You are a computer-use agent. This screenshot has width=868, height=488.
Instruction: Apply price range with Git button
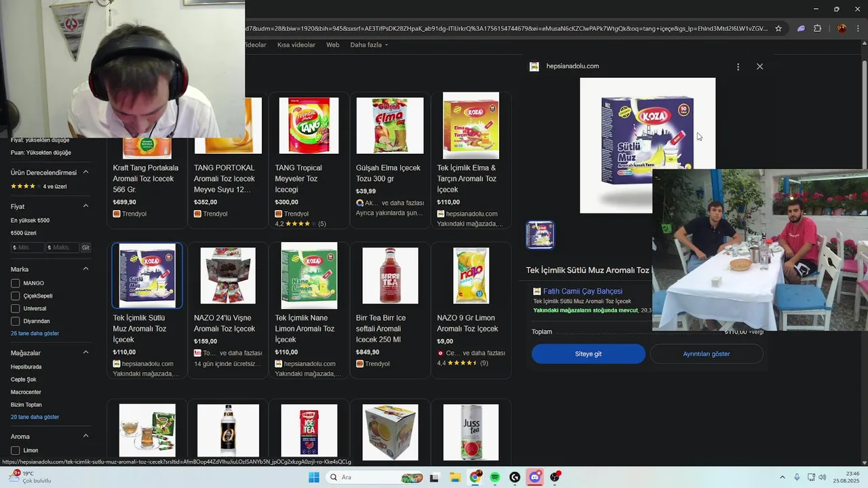[85, 247]
